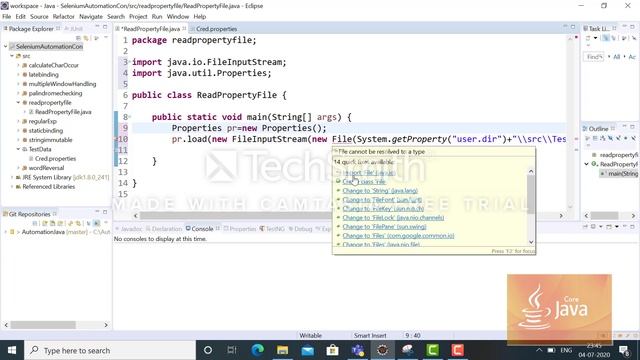The width and height of the screenshot is (640, 360).
Task: Select ReadPropertyFile.java in Package Explorer
Action: (63, 112)
